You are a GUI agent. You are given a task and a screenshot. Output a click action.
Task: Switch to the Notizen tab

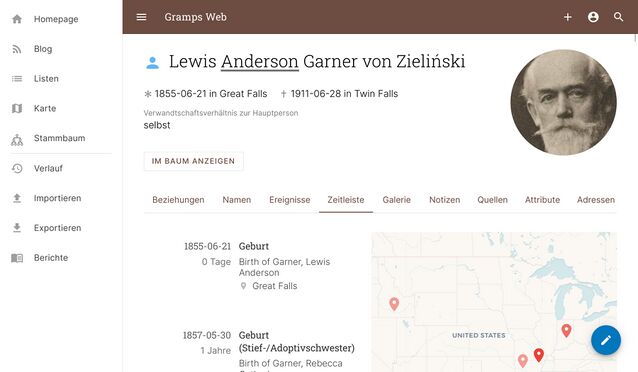tap(445, 200)
